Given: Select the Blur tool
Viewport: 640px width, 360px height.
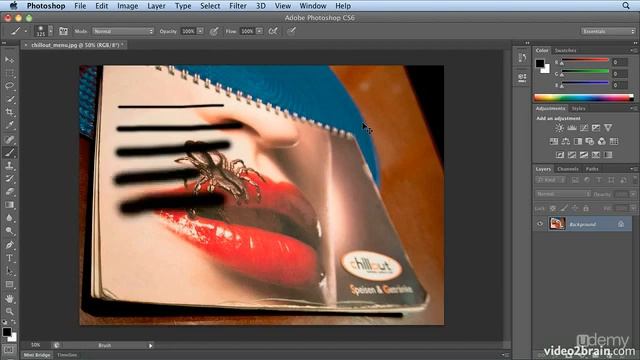Looking at the screenshot, I should coord(9,218).
